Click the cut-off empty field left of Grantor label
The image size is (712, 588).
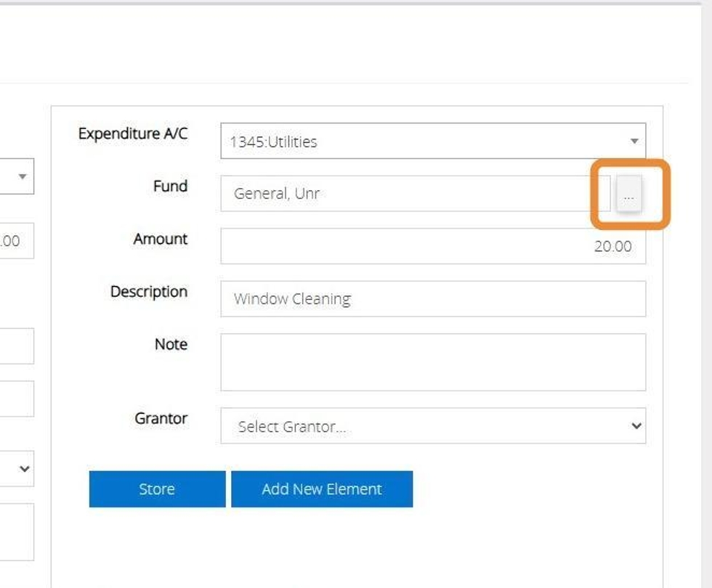17,399
